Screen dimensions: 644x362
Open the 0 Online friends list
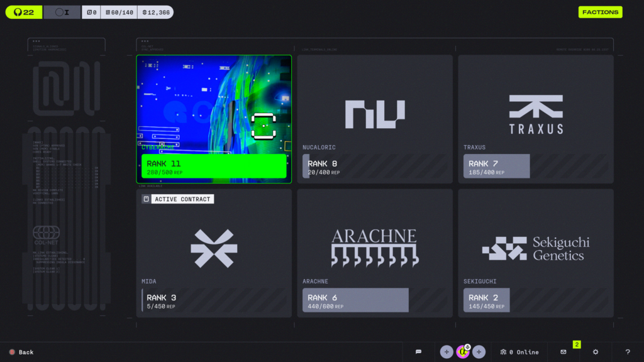tap(519, 352)
